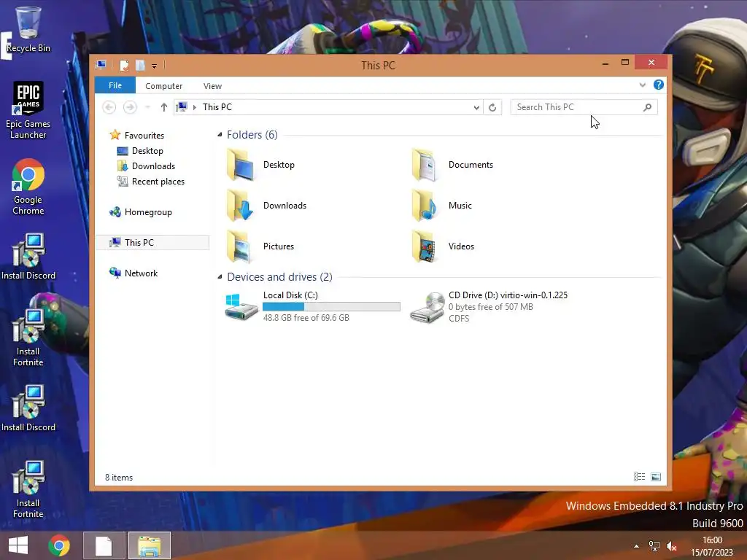This screenshot has height=560, width=747.
Task: Click the "8 items" status text
Action: [119, 477]
